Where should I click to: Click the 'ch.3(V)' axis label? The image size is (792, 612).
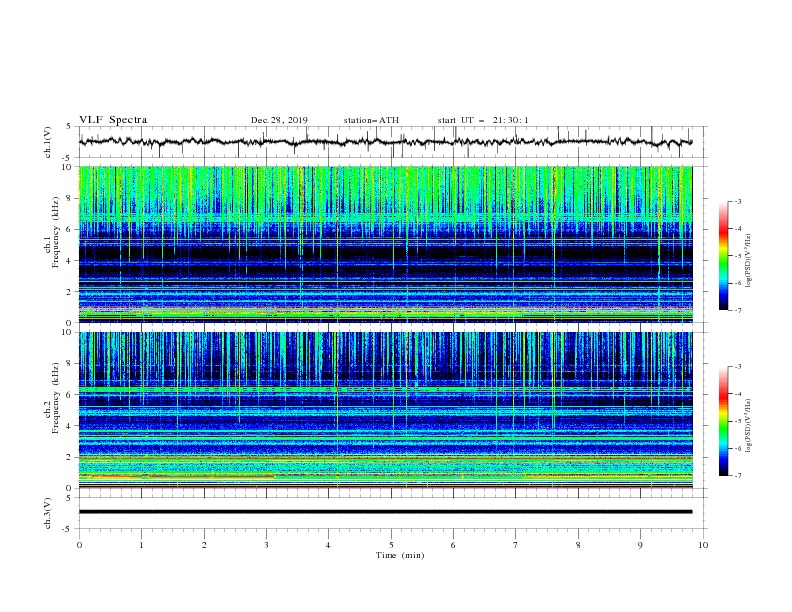click(x=48, y=513)
